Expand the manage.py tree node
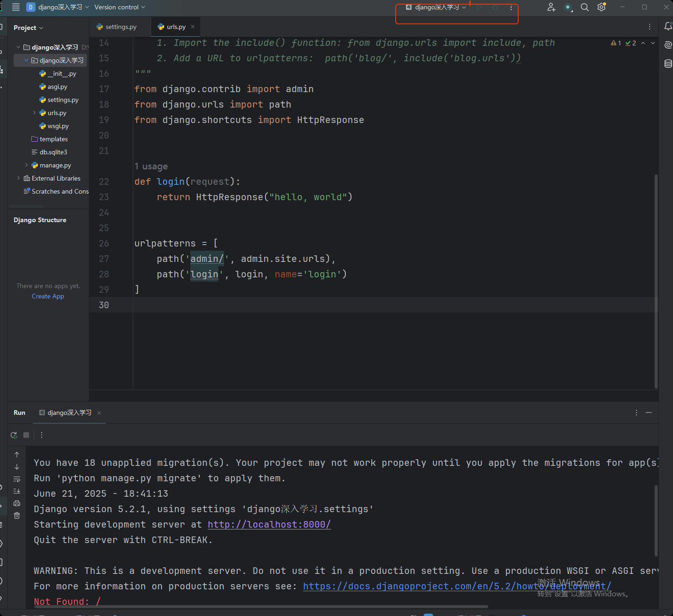The height and width of the screenshot is (616, 673). tap(27, 165)
